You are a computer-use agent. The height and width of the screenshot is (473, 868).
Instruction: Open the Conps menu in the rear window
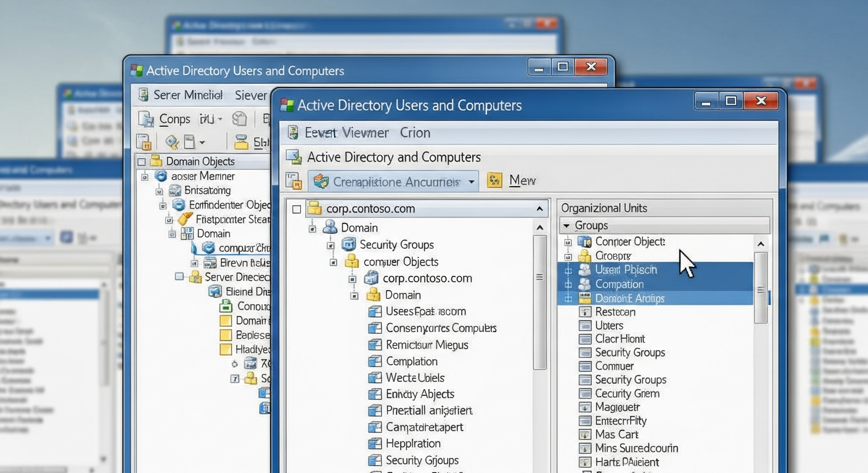click(x=173, y=118)
